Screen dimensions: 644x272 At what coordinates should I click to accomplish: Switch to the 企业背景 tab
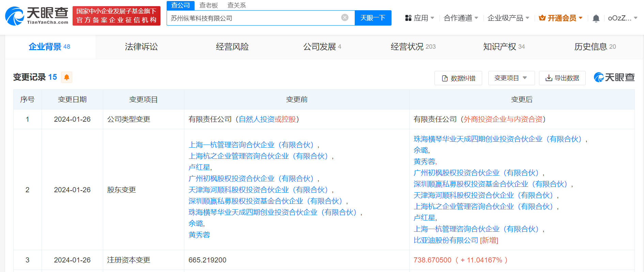tap(50, 47)
